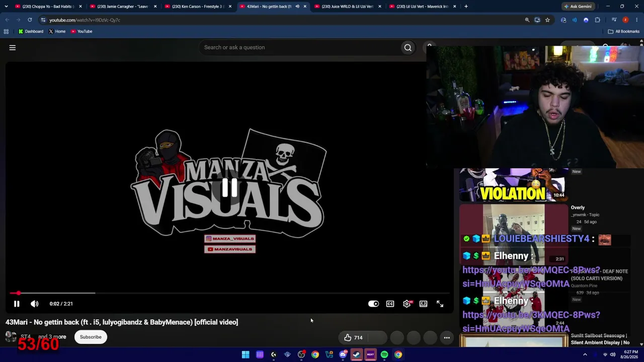
Task: Mute the 43Mari tab via its speaker icon
Action: (297, 7)
